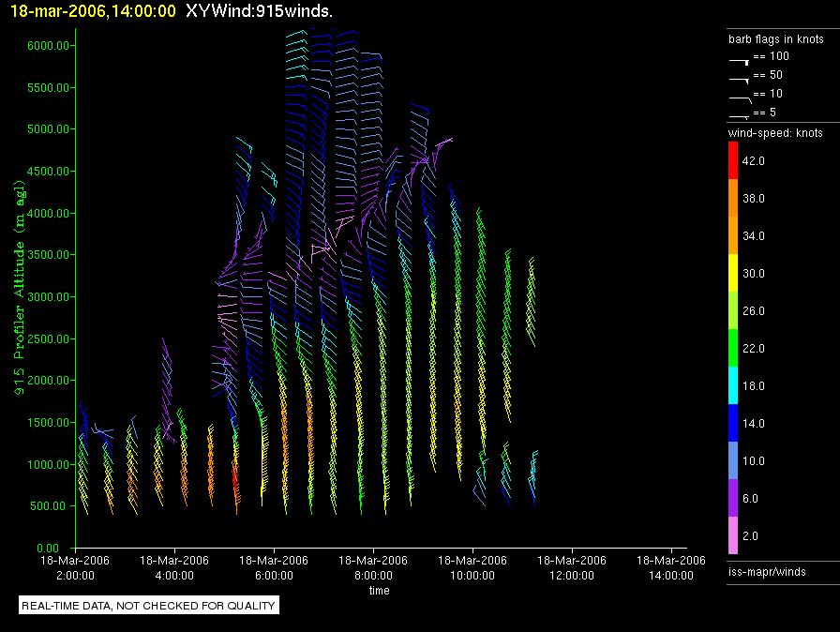Pick the green 22.0 knots color band
This screenshot has width=840, height=632.
pyautogui.click(x=734, y=349)
